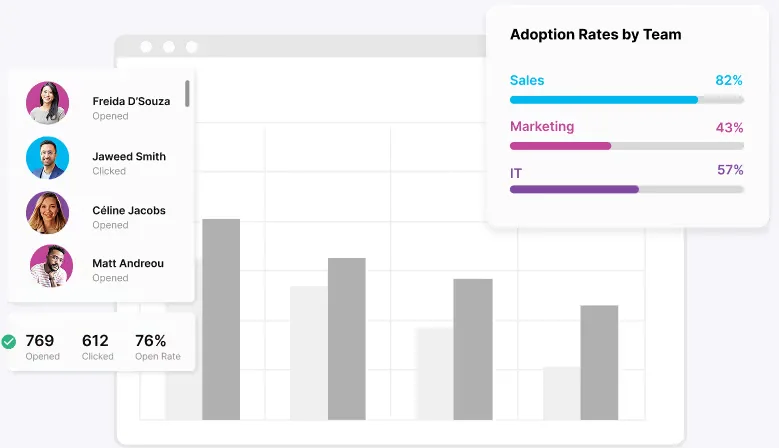
Task: Click the first window control dot
Action: [146, 47]
